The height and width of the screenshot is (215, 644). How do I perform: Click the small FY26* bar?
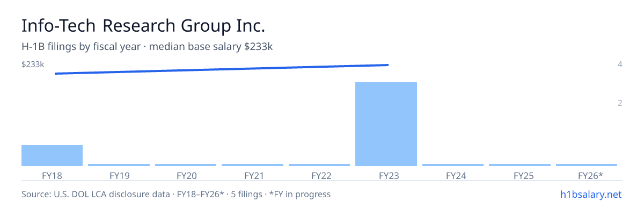(587, 165)
